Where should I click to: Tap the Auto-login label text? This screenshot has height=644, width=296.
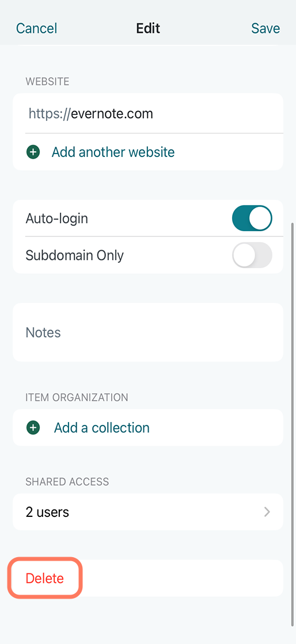click(x=57, y=218)
